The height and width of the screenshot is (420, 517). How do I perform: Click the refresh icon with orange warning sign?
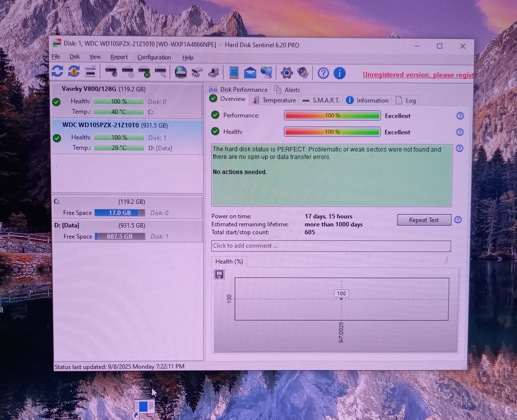(74, 71)
